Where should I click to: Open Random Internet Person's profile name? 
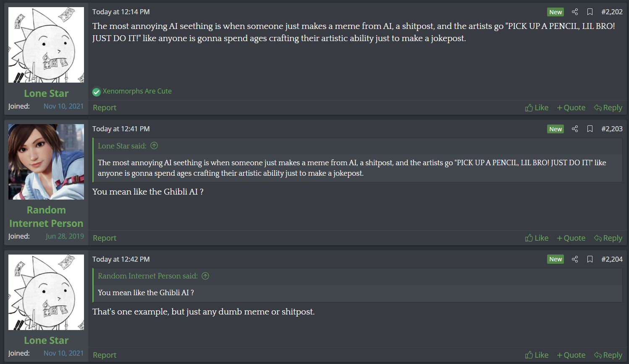coord(46,216)
